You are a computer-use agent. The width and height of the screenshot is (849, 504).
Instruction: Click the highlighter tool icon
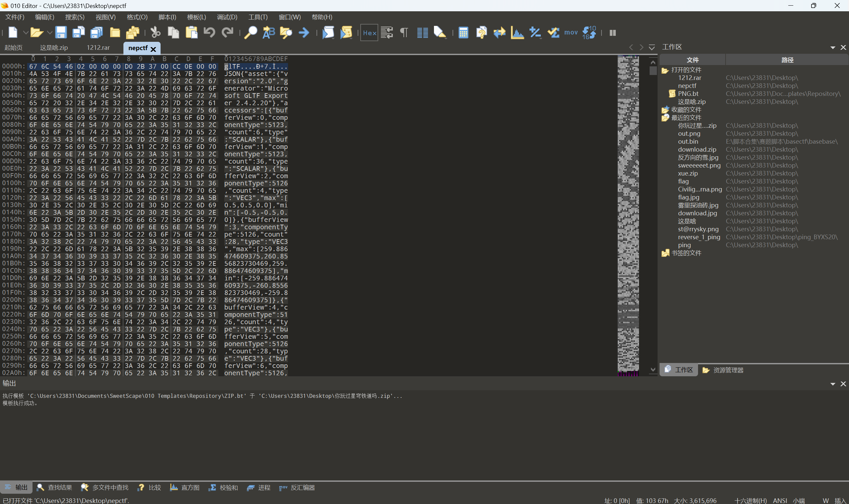[x=440, y=33]
